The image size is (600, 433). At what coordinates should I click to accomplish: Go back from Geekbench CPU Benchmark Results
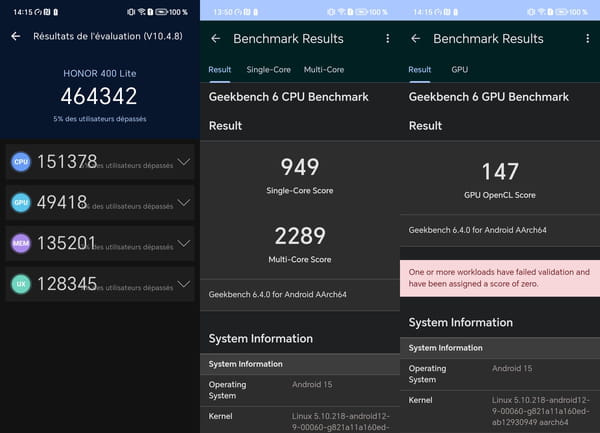point(216,39)
